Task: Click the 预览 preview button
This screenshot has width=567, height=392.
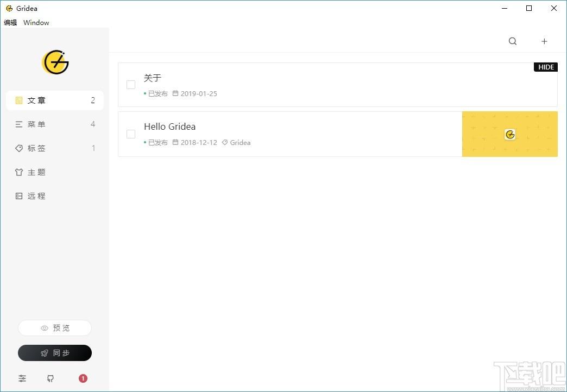Action: (55, 328)
